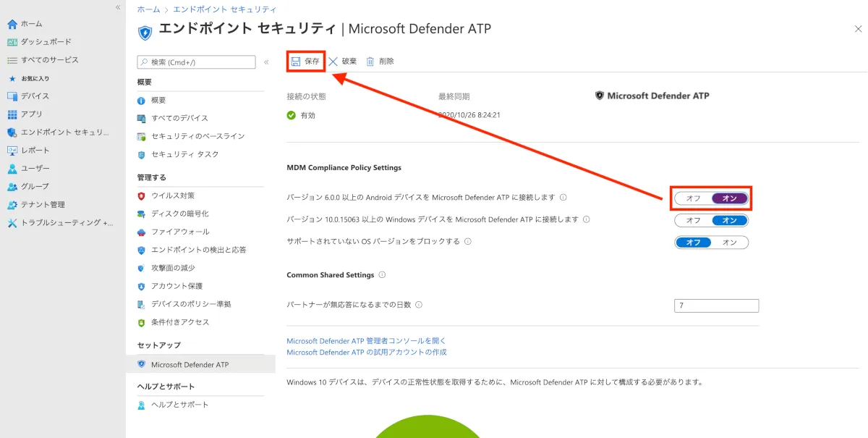Collapse the left navigation with the double chevron
Viewport: 868px width, 438px height.
pyautogui.click(x=118, y=7)
